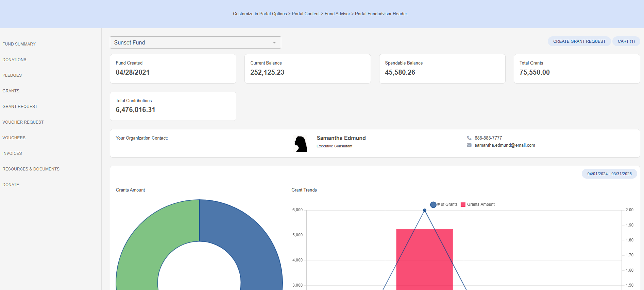Image resolution: width=644 pixels, height=290 pixels.
Task: Open Cart (1)
Action: (x=626, y=41)
